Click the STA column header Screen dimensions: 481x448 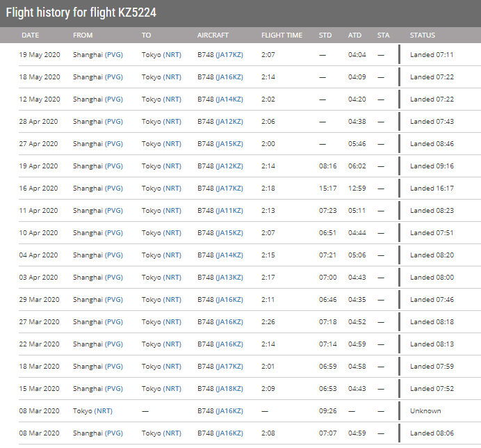coord(384,35)
